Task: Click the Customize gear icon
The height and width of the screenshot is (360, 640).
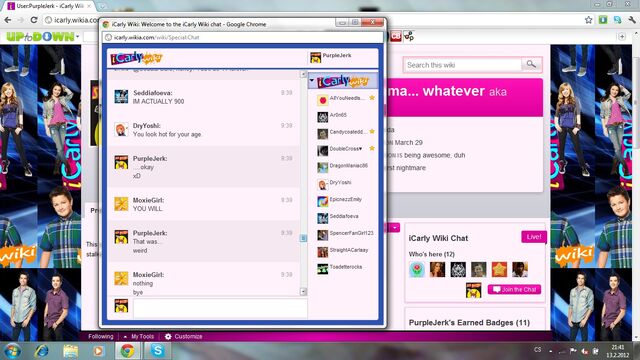Action: (168, 336)
